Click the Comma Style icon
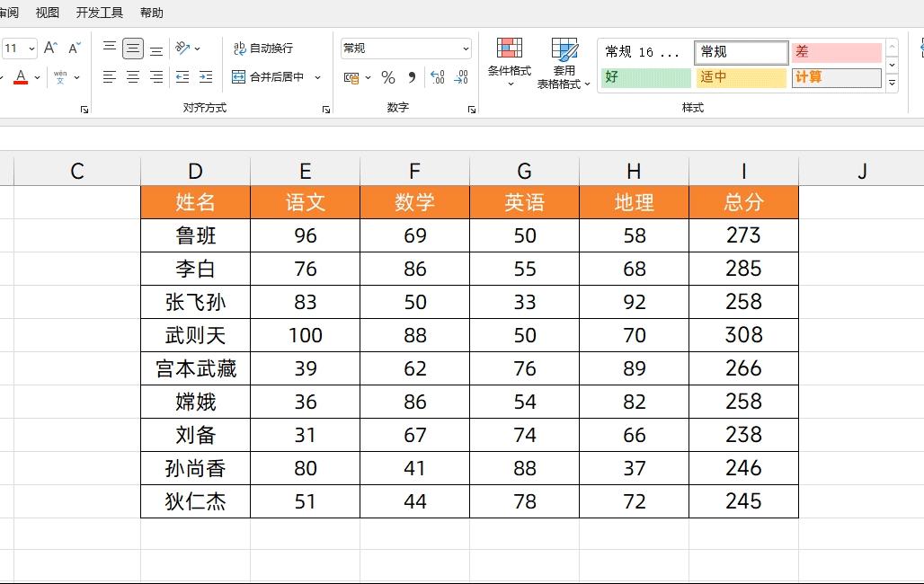This screenshot has width=924, height=584. pyautogui.click(x=411, y=77)
